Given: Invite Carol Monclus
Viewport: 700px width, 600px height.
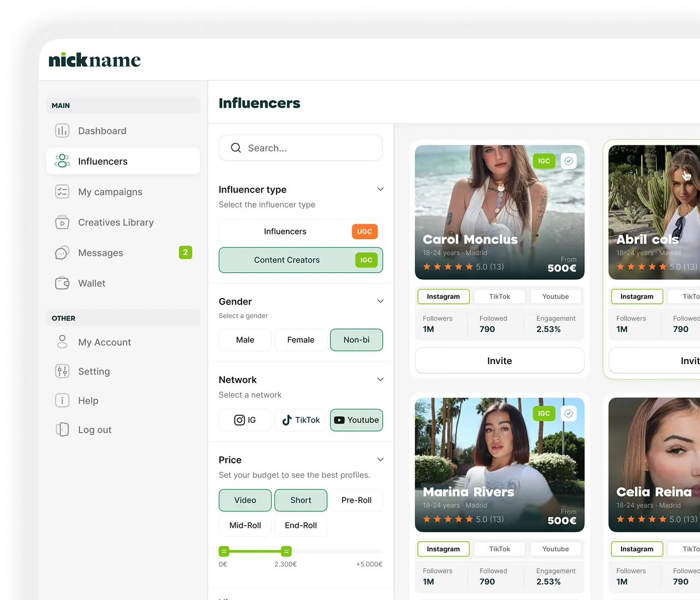Looking at the screenshot, I should pos(499,361).
